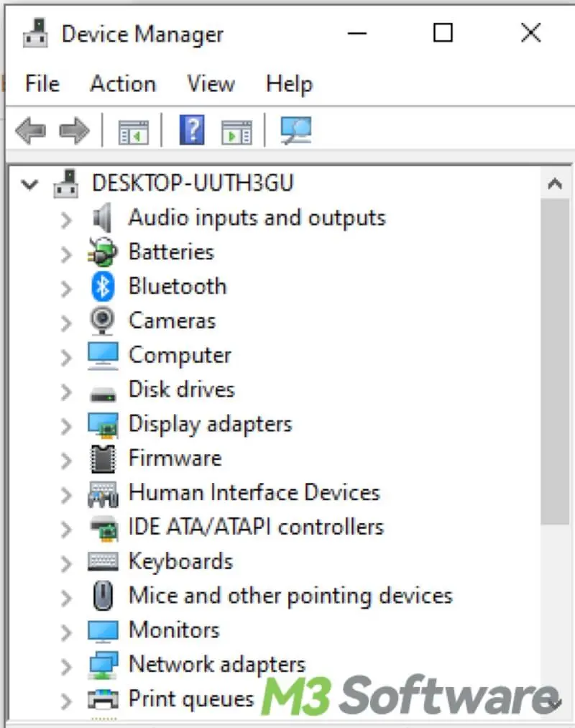Click the Bluetooth logo icon
Viewport: 575px width, 728px height.
tap(103, 287)
